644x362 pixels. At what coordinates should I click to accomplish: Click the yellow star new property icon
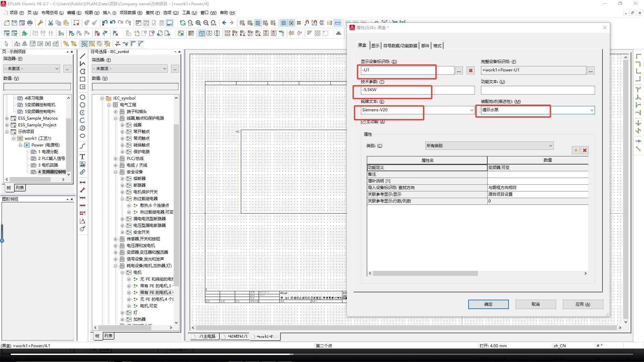click(576, 150)
